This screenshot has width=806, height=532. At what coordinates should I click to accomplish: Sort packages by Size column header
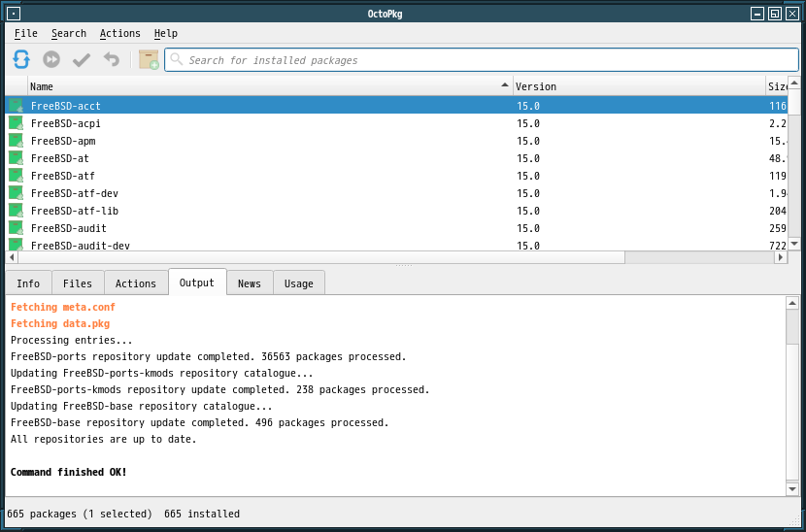pyautogui.click(x=776, y=86)
